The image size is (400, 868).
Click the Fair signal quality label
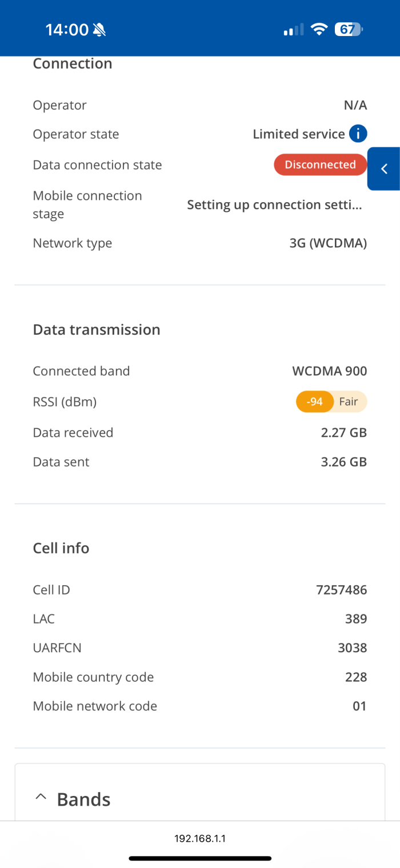click(x=349, y=401)
